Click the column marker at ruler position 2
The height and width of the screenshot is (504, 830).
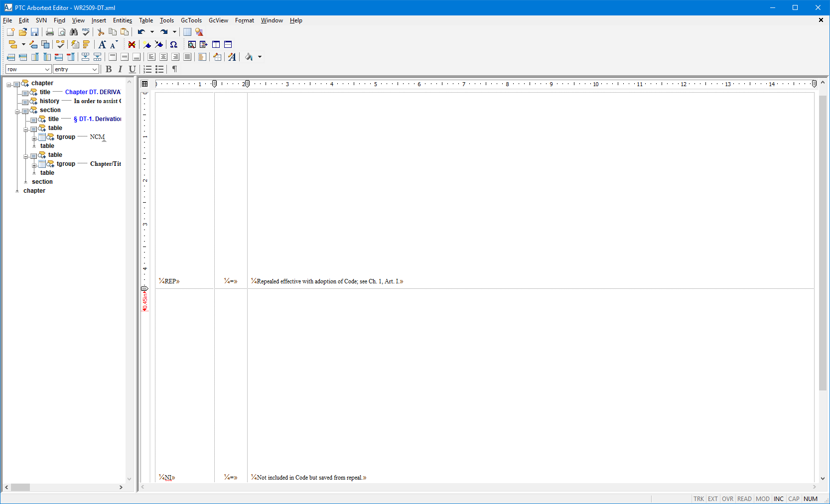point(247,84)
